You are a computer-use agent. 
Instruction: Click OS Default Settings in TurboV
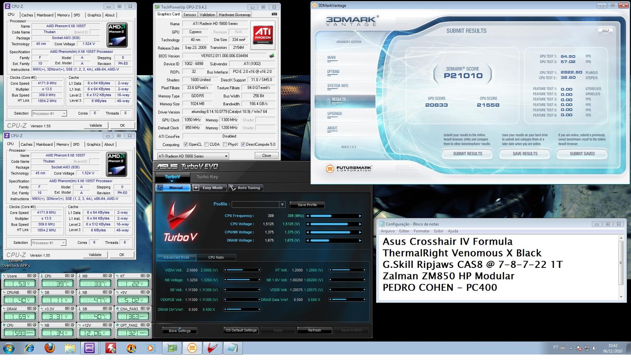(x=241, y=330)
